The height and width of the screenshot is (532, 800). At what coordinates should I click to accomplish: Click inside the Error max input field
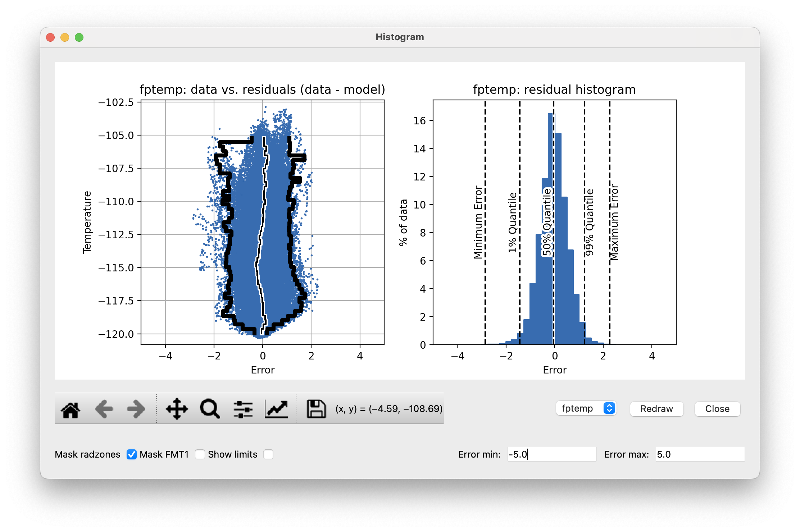pyautogui.click(x=700, y=454)
